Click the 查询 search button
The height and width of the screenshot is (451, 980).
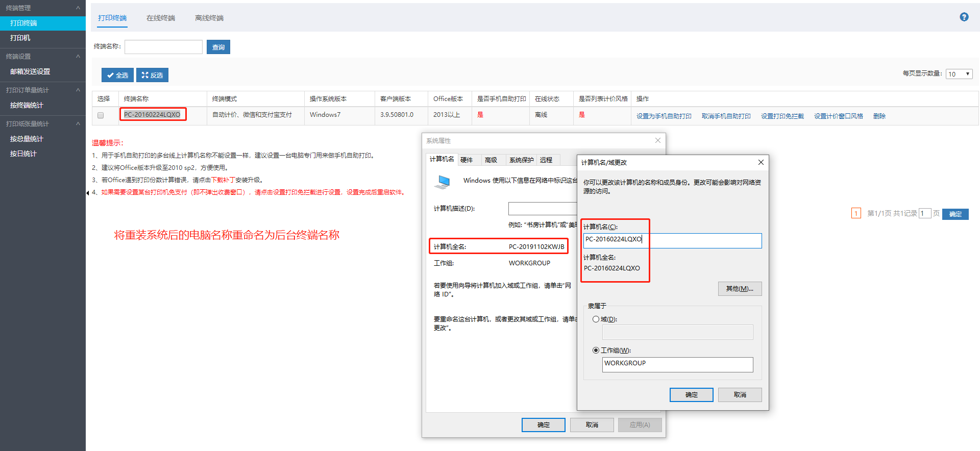[218, 47]
